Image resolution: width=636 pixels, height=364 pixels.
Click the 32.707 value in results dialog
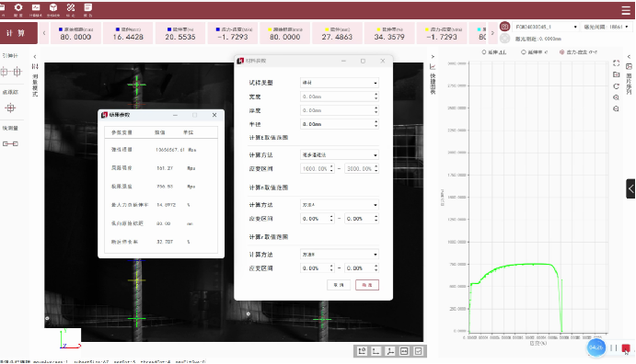click(165, 242)
